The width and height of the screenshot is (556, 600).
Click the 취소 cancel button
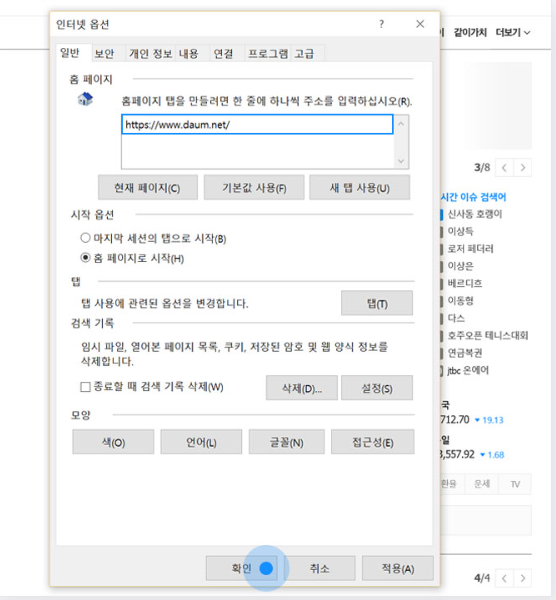click(x=320, y=568)
